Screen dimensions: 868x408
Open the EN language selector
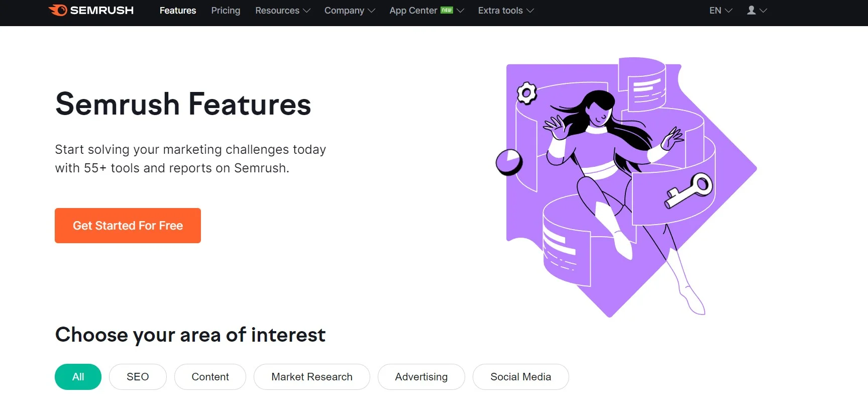click(x=720, y=11)
